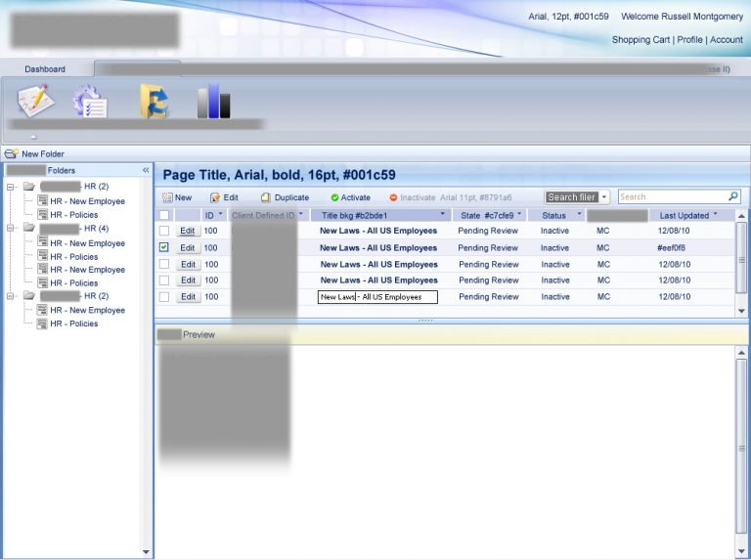
Task: Collapse the Folders panel with double chevron
Action: tap(146, 170)
